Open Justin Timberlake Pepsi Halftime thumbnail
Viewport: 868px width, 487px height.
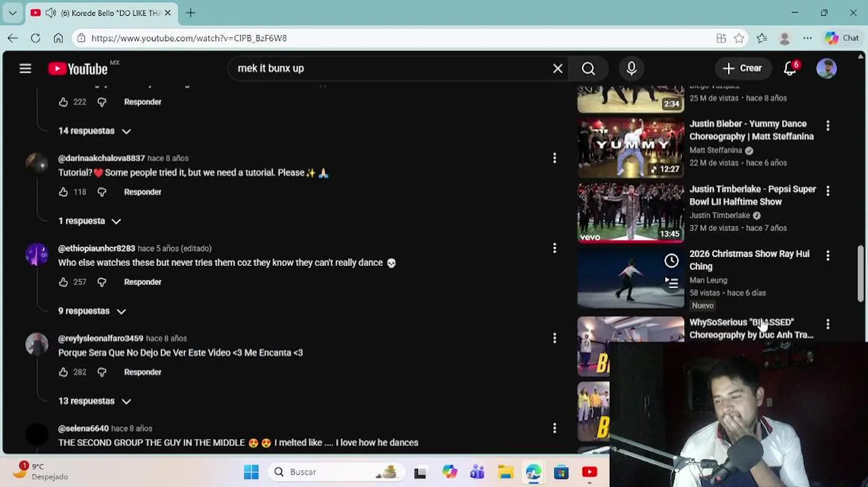click(x=631, y=212)
